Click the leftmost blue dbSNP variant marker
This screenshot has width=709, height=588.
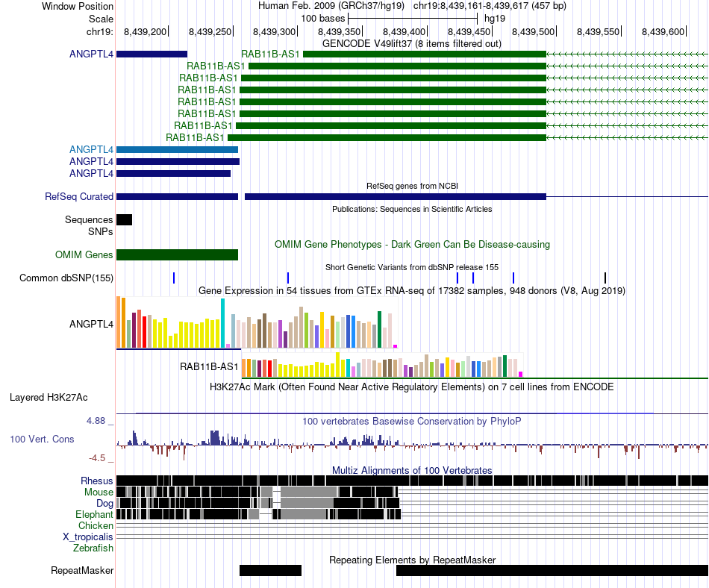pyautogui.click(x=174, y=278)
